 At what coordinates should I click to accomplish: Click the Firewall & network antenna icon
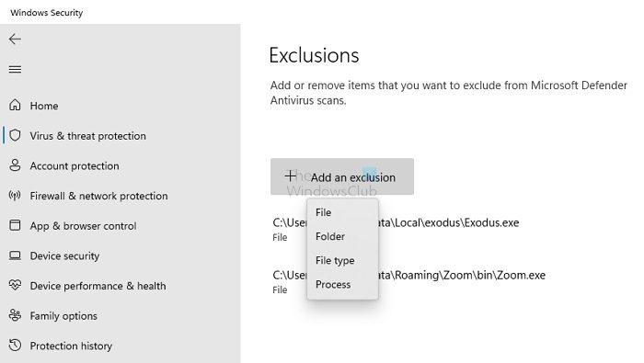tap(15, 195)
